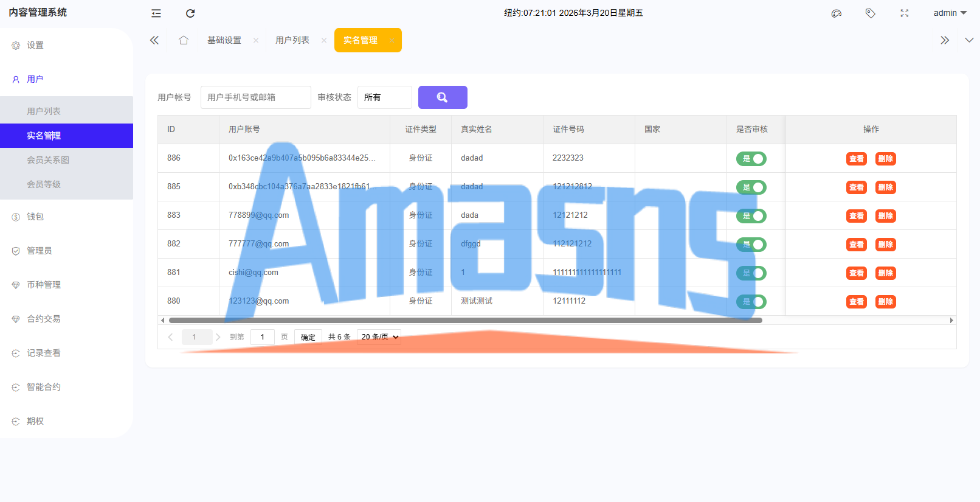
Task: Go to home tab icon
Action: coord(184,40)
